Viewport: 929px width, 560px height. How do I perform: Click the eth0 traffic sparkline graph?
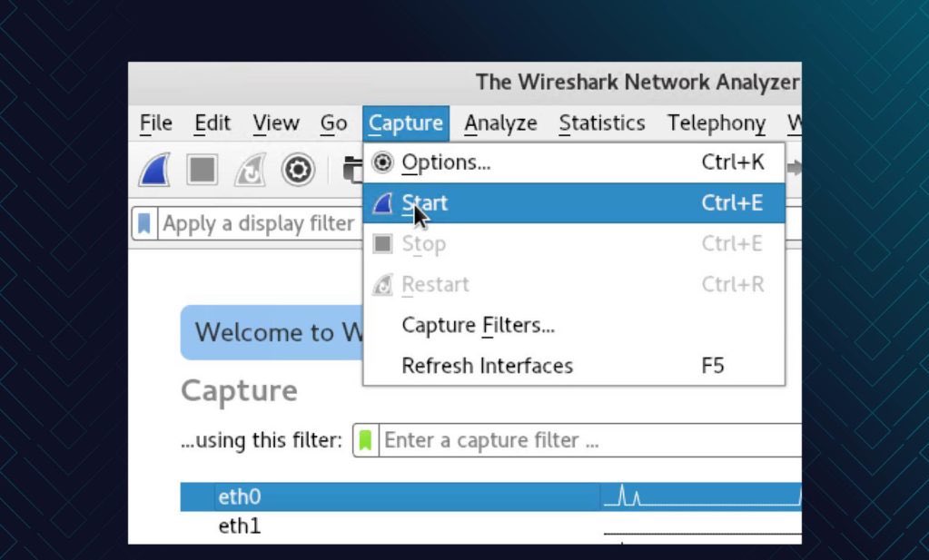701,496
